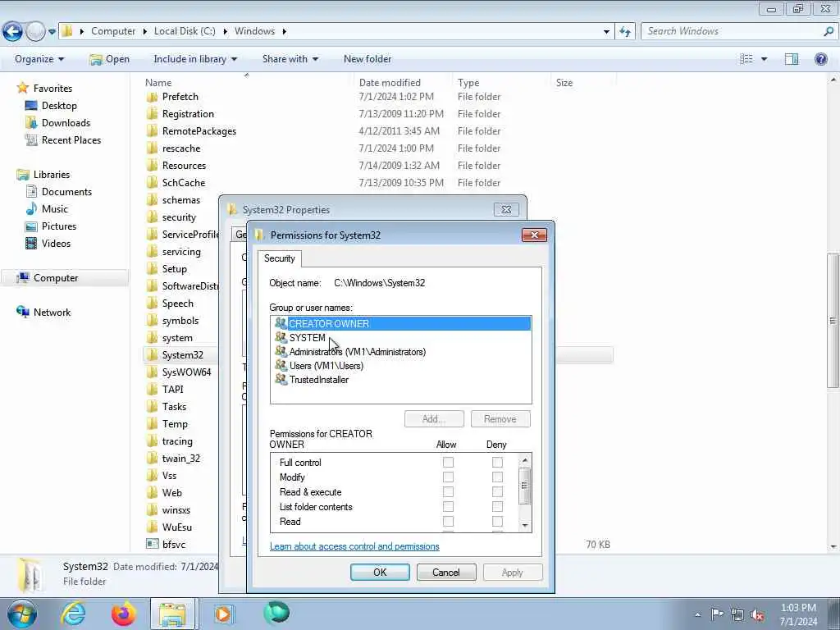Viewport: 840px width, 630px height.
Task: Expand the Local Disk (C:) breadcrumb arrow
Action: 225,32
